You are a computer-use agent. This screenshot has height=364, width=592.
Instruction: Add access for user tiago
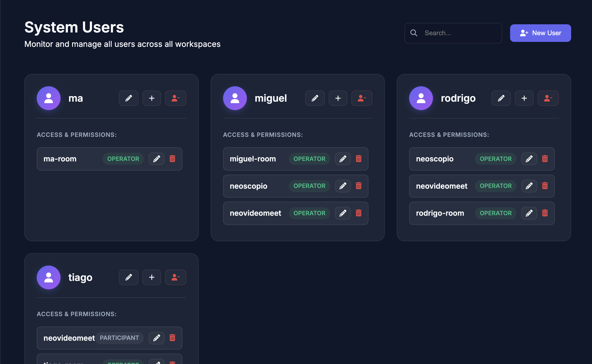[x=152, y=277]
